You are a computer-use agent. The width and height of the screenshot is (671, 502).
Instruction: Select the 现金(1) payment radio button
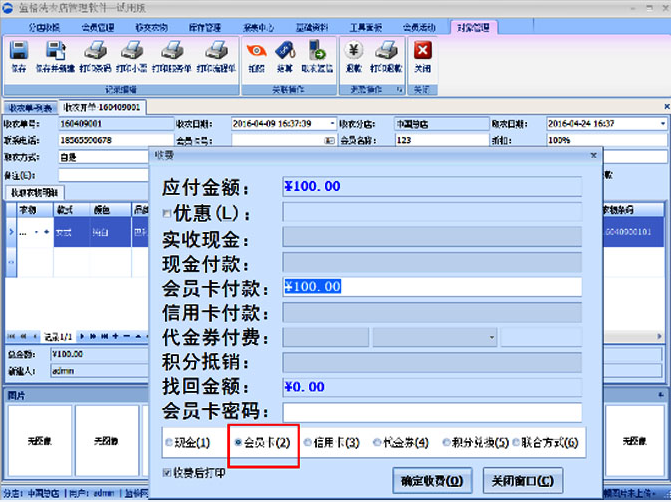(168, 442)
